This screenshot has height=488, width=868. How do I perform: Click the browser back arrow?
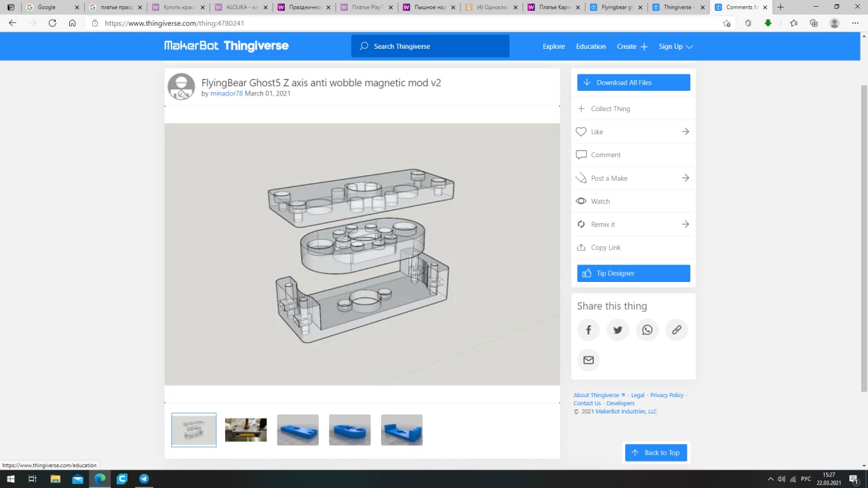point(12,23)
